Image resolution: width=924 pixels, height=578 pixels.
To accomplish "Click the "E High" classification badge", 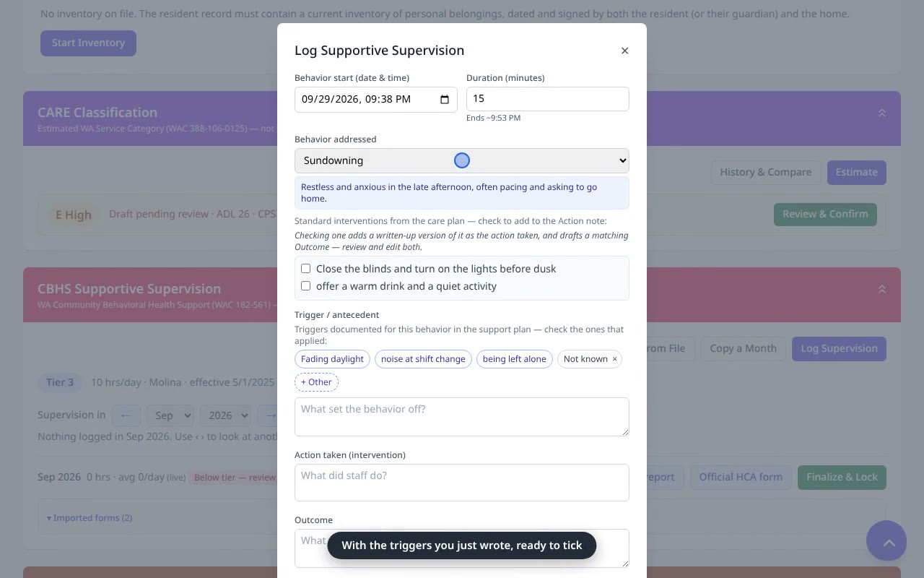I will 74,215.
